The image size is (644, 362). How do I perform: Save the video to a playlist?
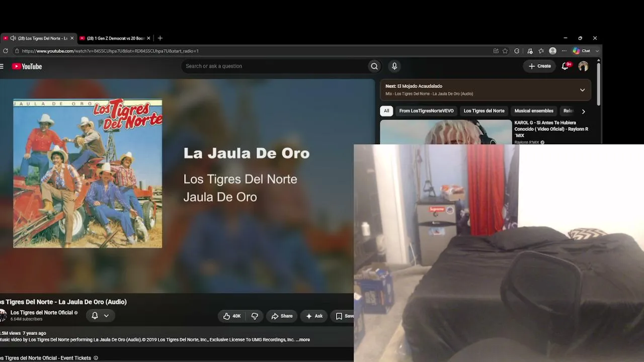(344, 316)
